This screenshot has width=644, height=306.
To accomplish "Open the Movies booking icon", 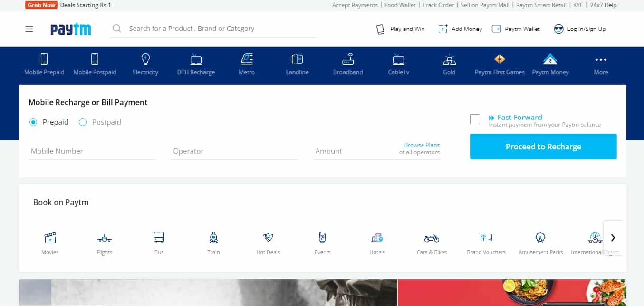I will coord(50,237).
